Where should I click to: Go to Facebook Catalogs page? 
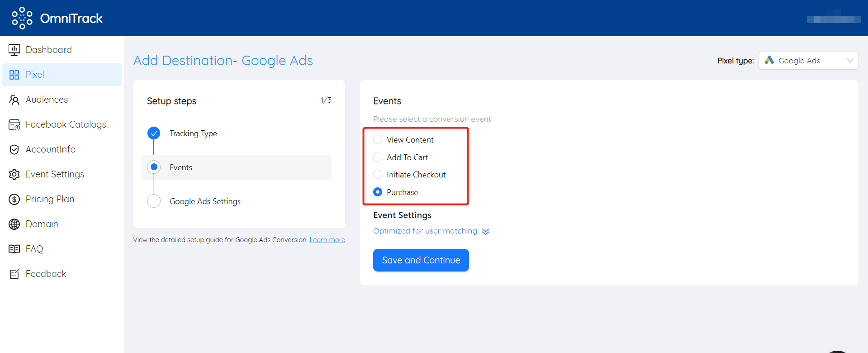62,124
